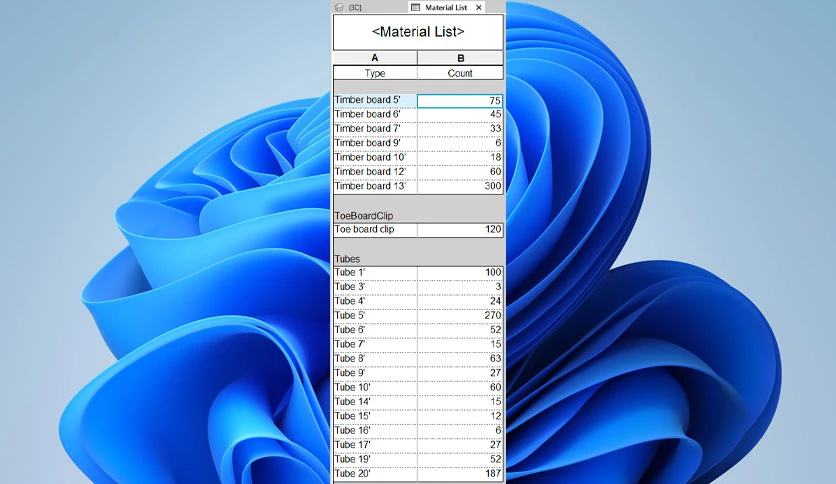This screenshot has height=484, width=836.
Task: Click the count 45 for Timber board 6'
Action: pyautogui.click(x=460, y=114)
